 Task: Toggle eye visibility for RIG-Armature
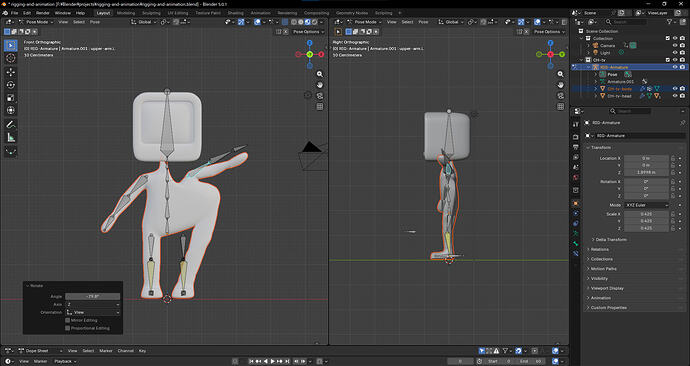pos(675,67)
